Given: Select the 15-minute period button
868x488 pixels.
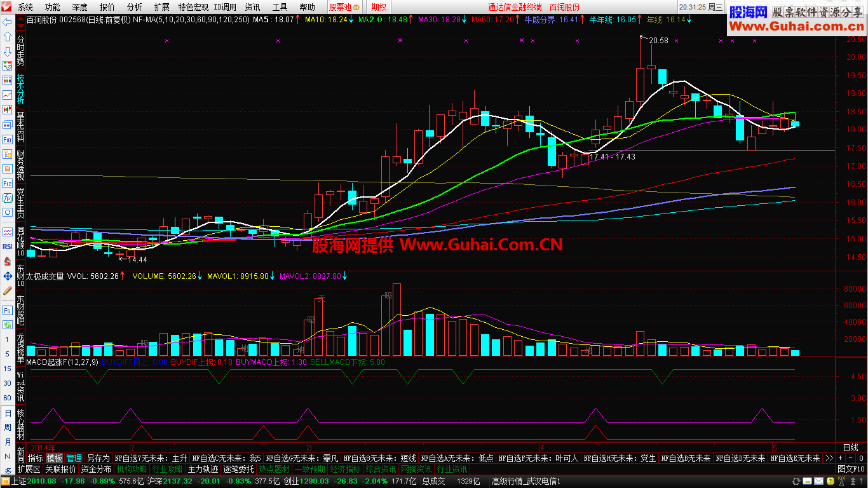Looking at the screenshot, I should point(7,369).
